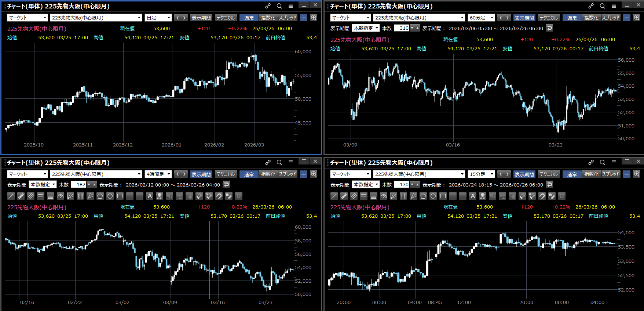Open the 日足 timeframe dropdown
The height and width of the screenshot is (311, 644).
coord(158,18)
